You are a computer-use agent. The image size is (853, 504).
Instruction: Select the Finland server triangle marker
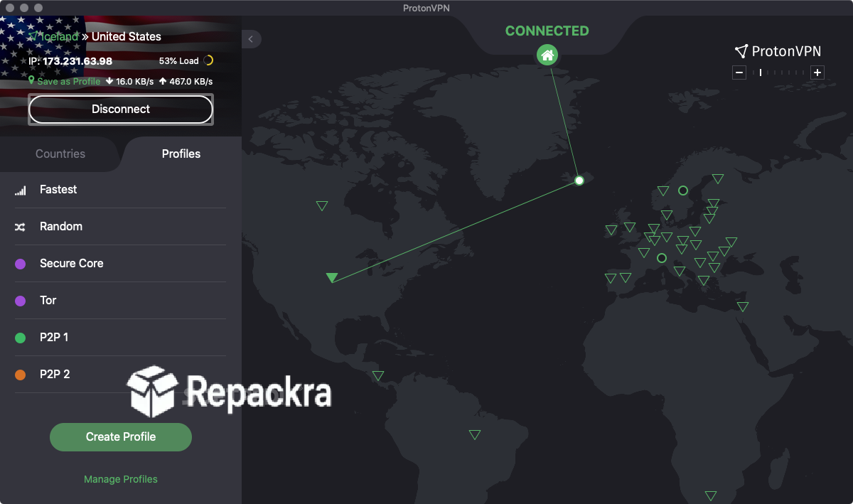[718, 178]
